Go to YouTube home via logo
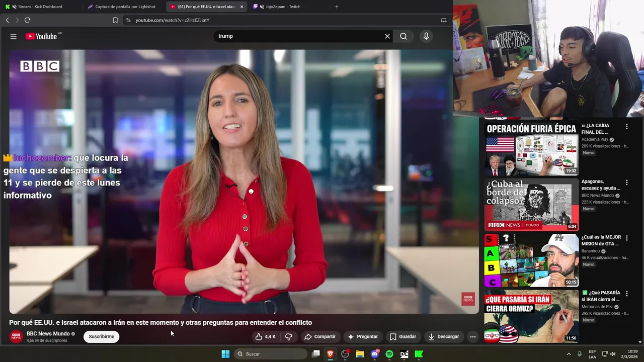644x362 pixels. [x=41, y=36]
